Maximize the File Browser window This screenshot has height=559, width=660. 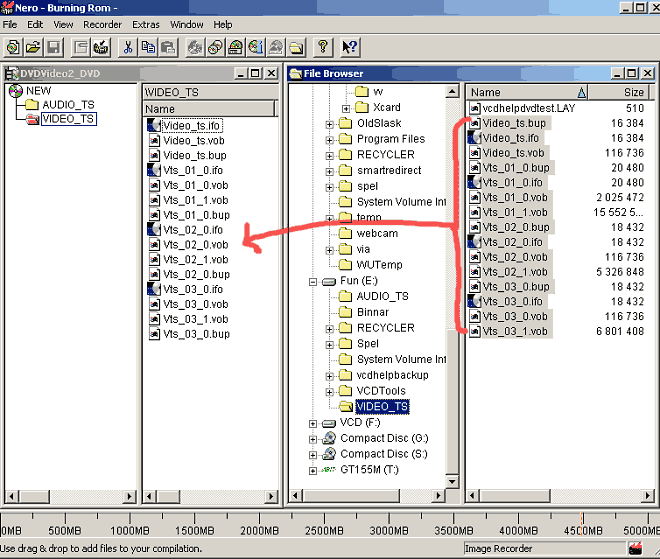coord(631,73)
